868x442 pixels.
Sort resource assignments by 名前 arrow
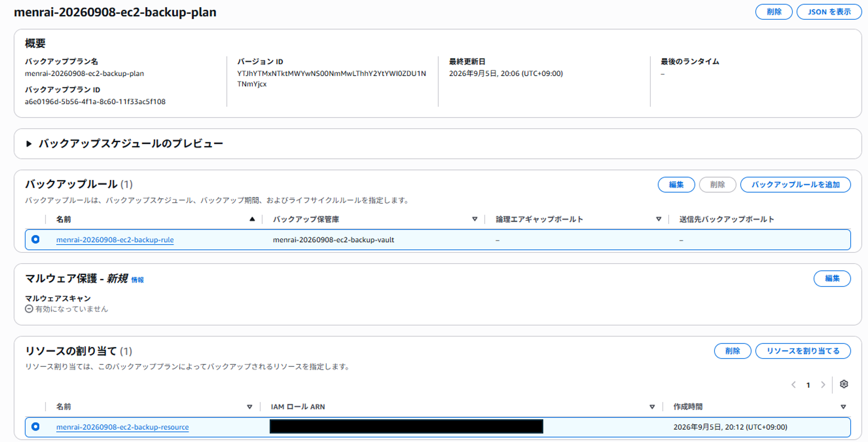pos(249,407)
